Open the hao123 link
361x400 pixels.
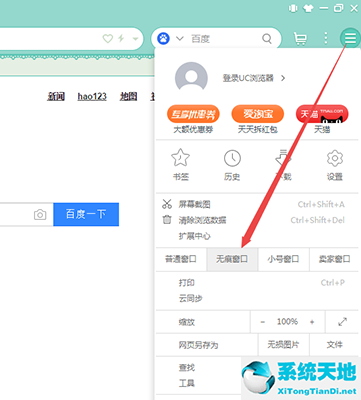[92, 96]
